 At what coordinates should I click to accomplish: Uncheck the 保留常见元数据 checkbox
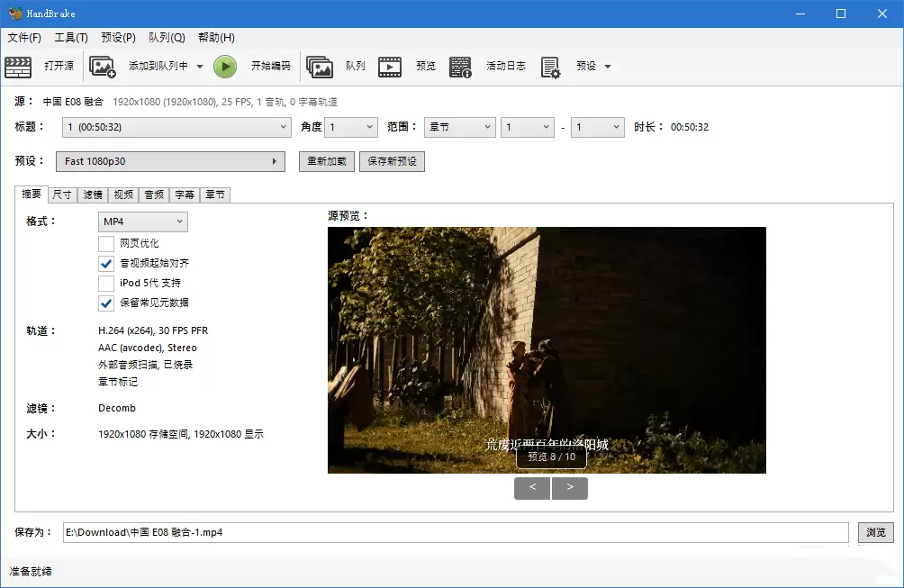click(x=106, y=303)
